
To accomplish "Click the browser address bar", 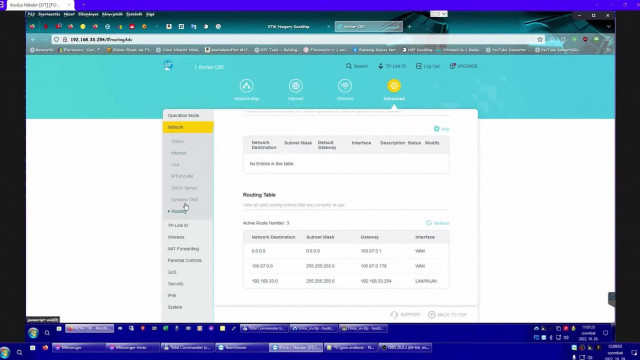I will coord(298,40).
